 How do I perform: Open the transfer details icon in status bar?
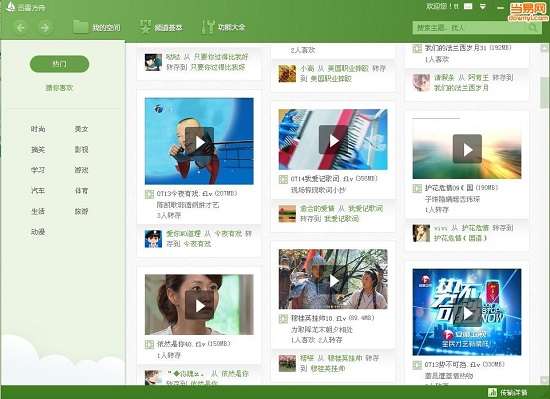pos(492,392)
